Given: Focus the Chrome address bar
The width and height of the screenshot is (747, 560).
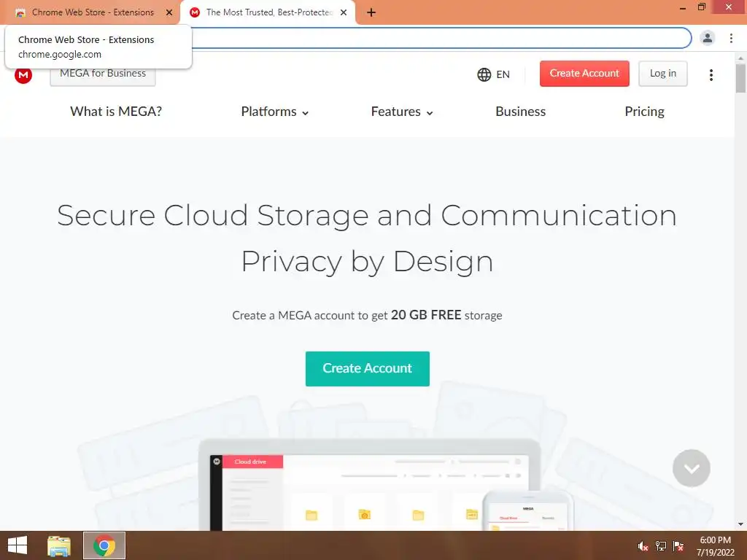Looking at the screenshot, I should [x=441, y=38].
